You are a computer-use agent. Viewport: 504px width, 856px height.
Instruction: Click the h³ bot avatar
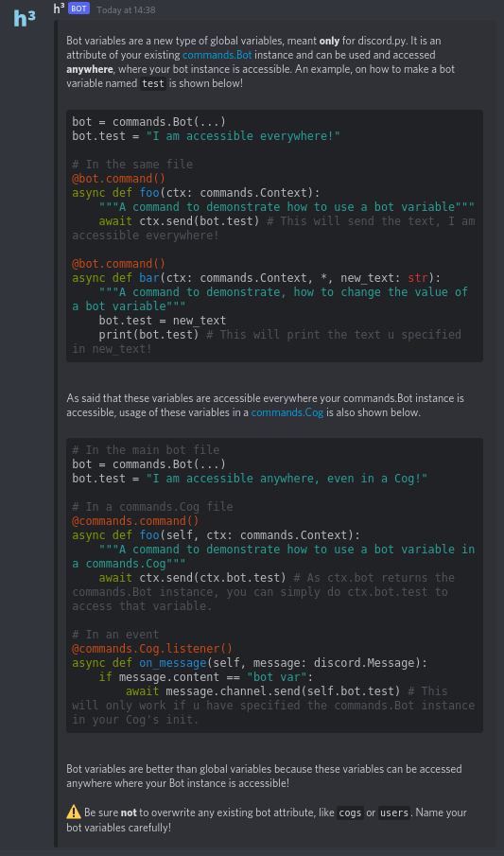[x=25, y=19]
